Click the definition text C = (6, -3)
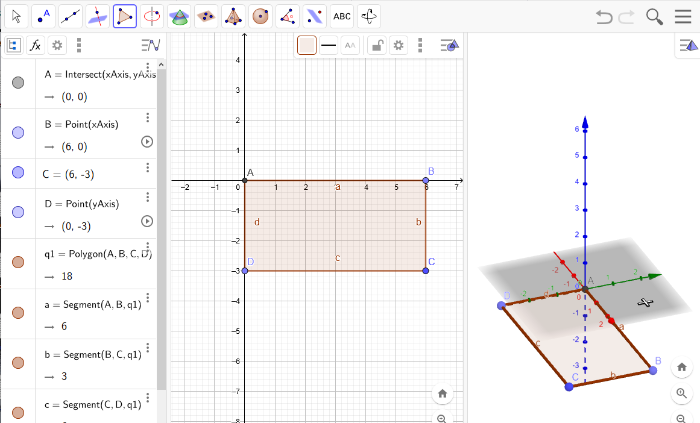The image size is (700, 423). (68, 174)
